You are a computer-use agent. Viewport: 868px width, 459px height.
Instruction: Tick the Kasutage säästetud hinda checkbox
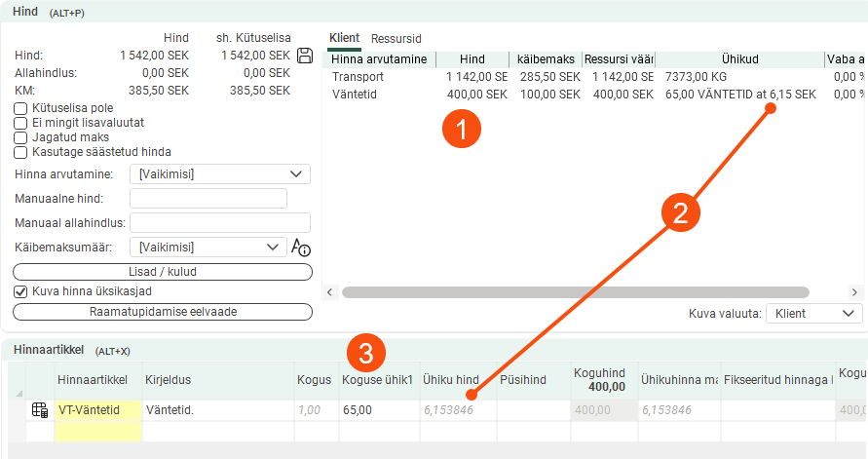(20, 152)
